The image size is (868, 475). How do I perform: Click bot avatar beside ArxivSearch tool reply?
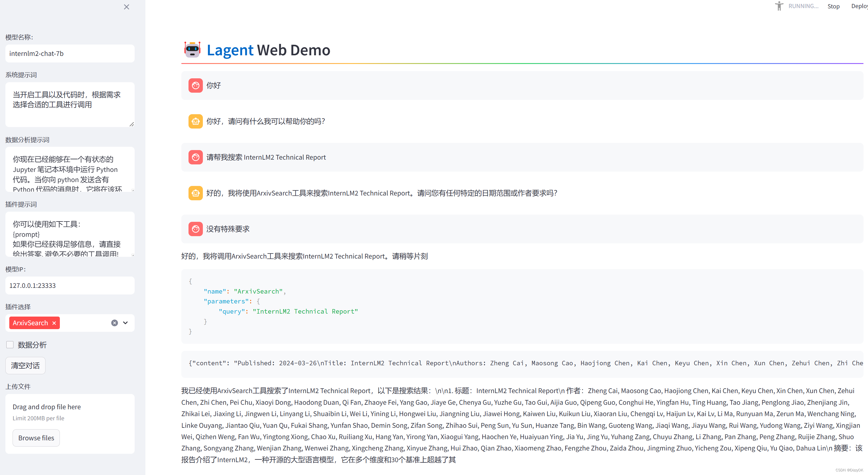(x=195, y=193)
